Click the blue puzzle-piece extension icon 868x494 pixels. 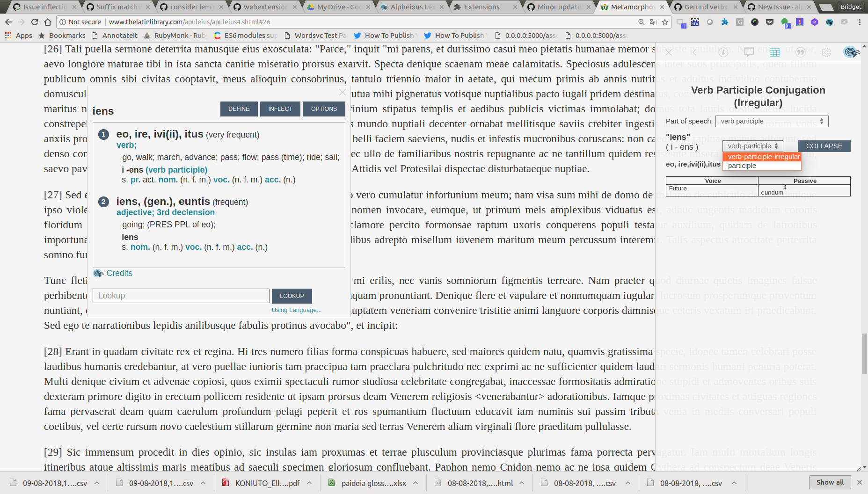[724, 22]
